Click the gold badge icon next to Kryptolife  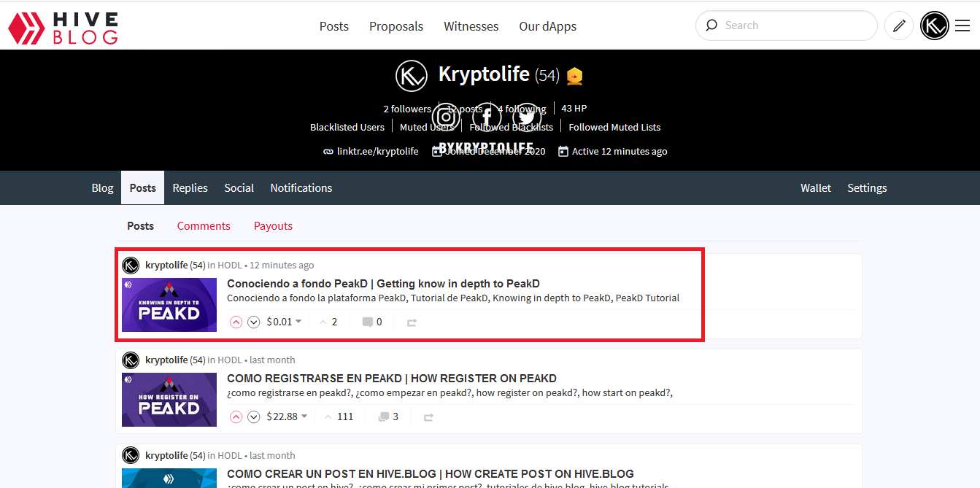tap(575, 76)
